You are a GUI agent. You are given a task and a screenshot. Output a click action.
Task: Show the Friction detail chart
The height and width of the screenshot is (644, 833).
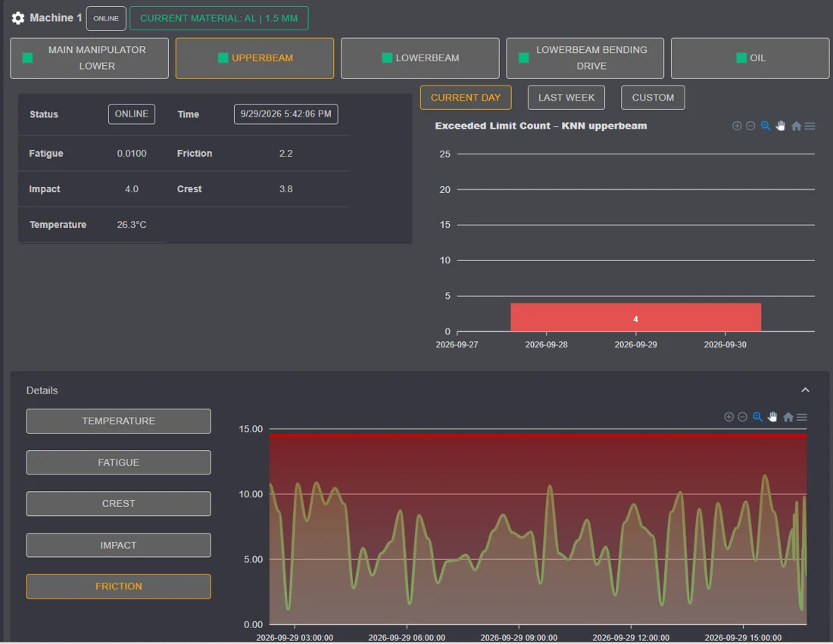tap(118, 586)
